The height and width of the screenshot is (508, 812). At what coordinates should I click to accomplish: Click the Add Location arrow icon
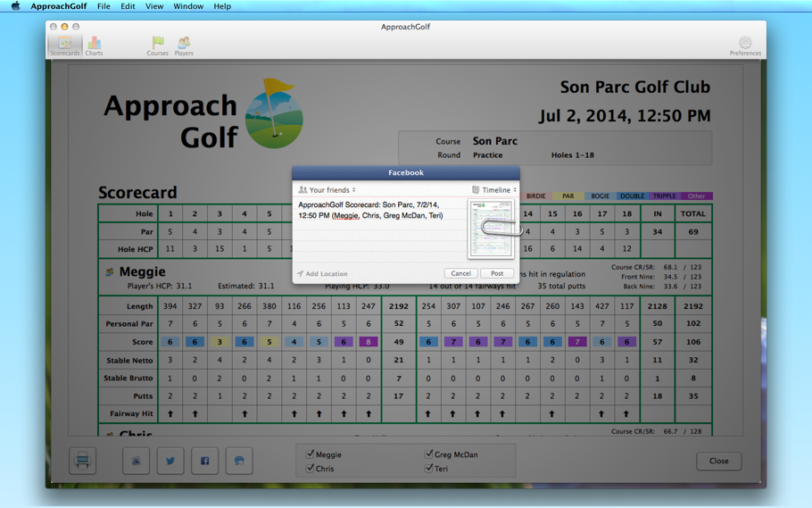point(300,274)
